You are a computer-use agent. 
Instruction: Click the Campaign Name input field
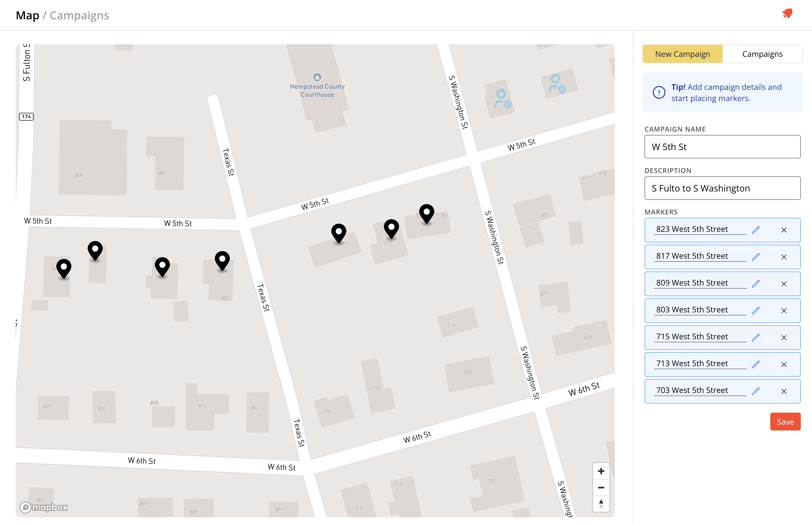722,147
